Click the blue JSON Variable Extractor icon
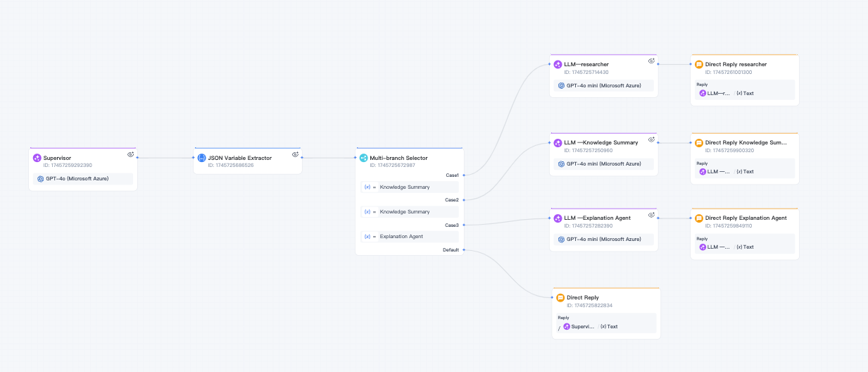Screen dimensions: 868x372 [202, 158]
